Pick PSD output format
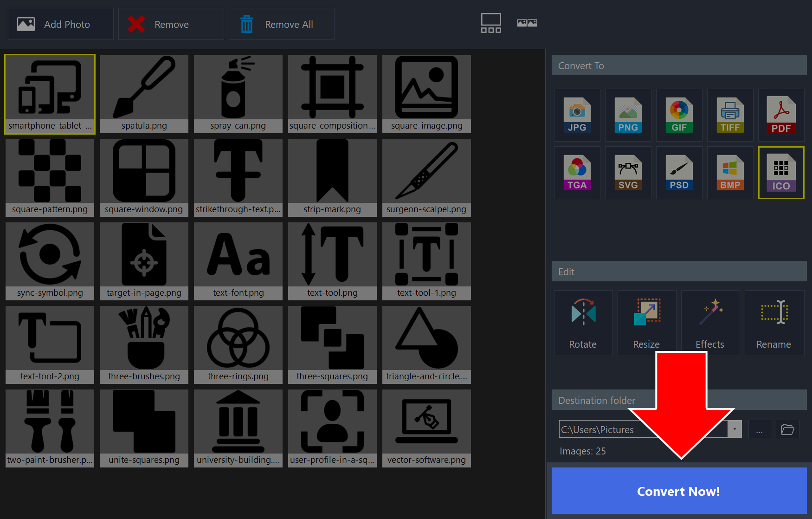The height and width of the screenshot is (519, 812). click(679, 173)
